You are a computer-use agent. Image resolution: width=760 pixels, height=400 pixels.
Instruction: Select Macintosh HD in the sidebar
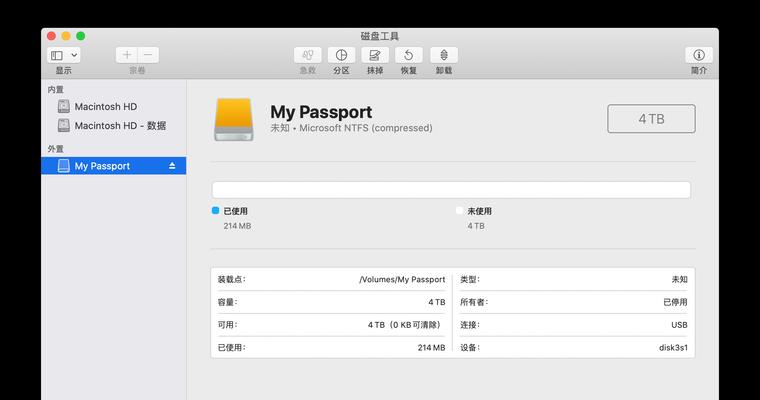[114, 106]
